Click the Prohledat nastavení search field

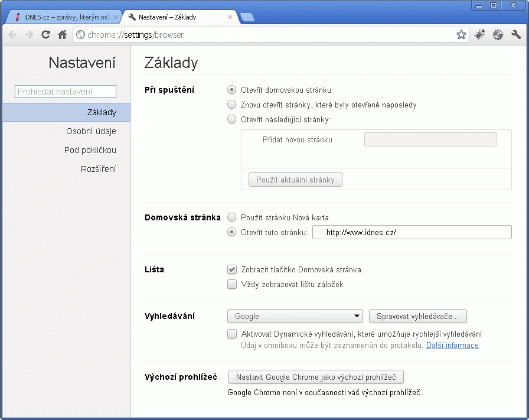pyautogui.click(x=66, y=92)
